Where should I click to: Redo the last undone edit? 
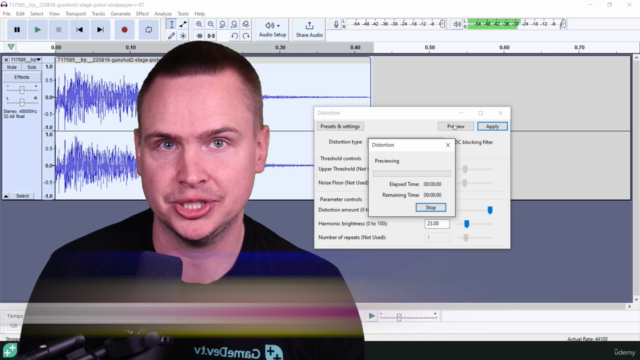(x=246, y=36)
